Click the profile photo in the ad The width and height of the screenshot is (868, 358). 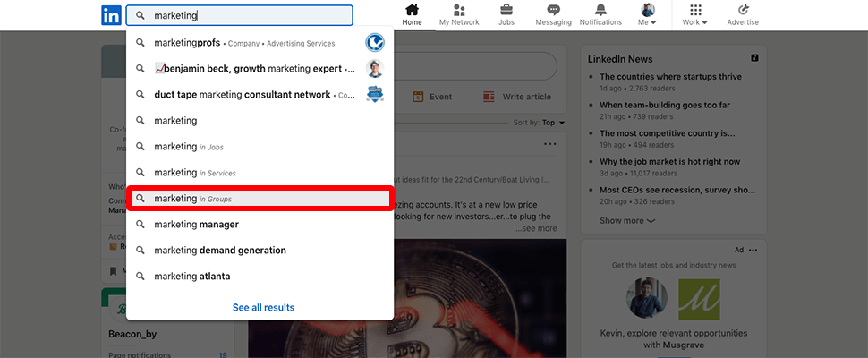pyautogui.click(x=647, y=298)
